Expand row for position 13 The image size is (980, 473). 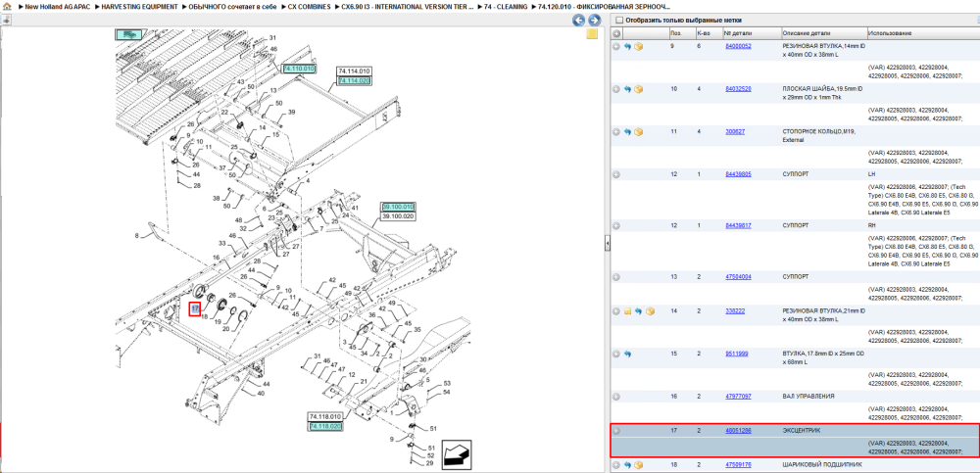coord(616,277)
